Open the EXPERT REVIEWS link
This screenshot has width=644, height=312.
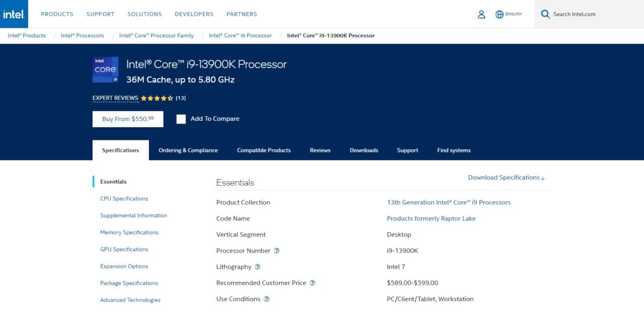(115, 98)
